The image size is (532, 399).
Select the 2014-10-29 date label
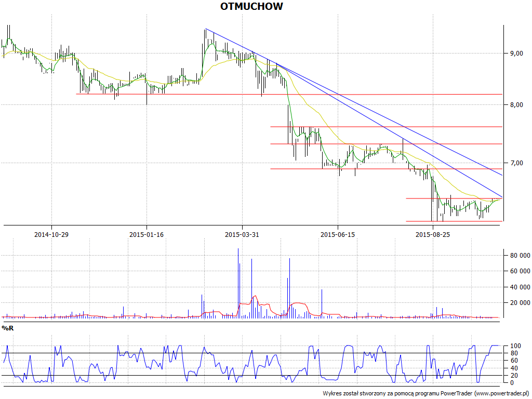click(x=51, y=234)
